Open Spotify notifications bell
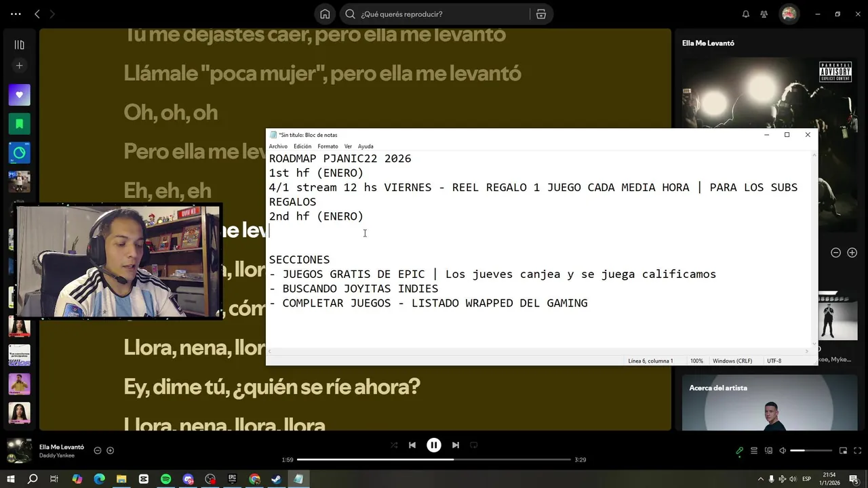The width and height of the screenshot is (868, 488). coord(745,14)
